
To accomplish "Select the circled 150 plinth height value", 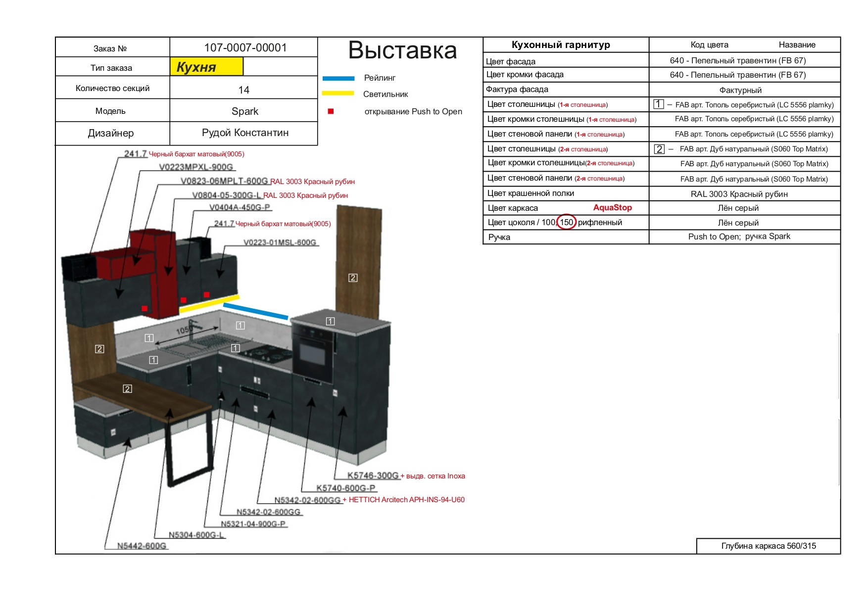I will pos(566,222).
